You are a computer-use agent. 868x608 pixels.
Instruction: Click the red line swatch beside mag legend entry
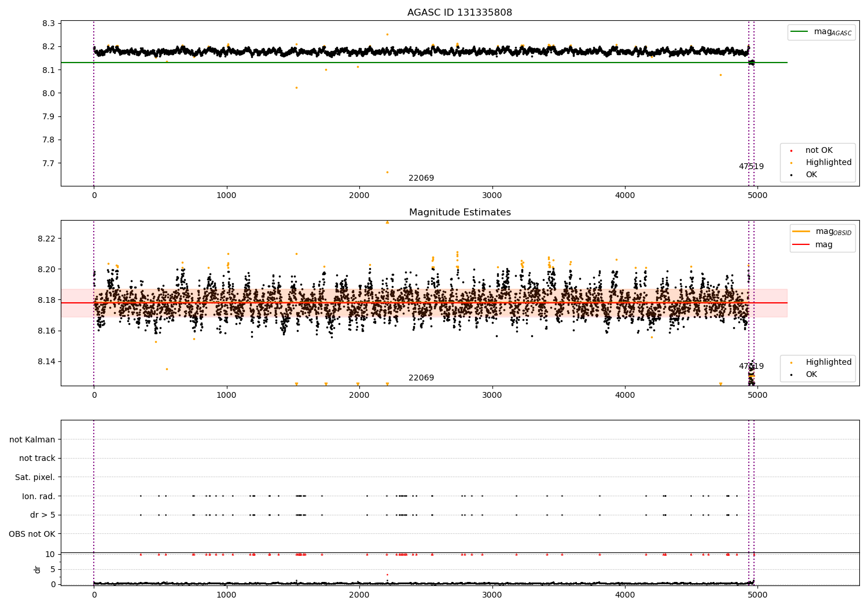801,245
